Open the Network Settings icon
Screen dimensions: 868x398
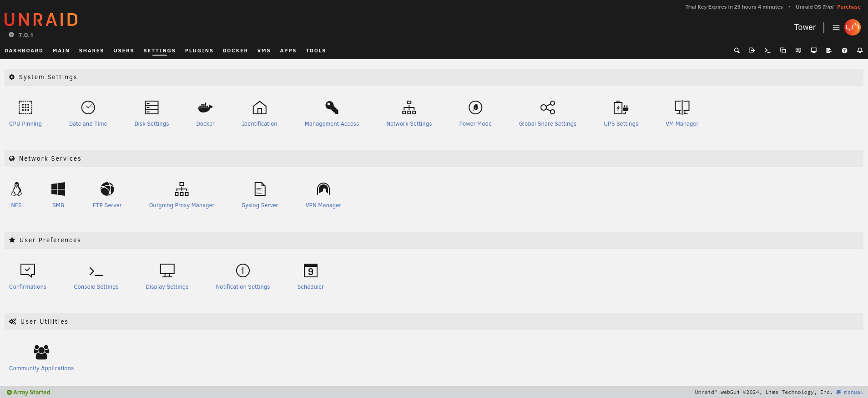tap(409, 107)
